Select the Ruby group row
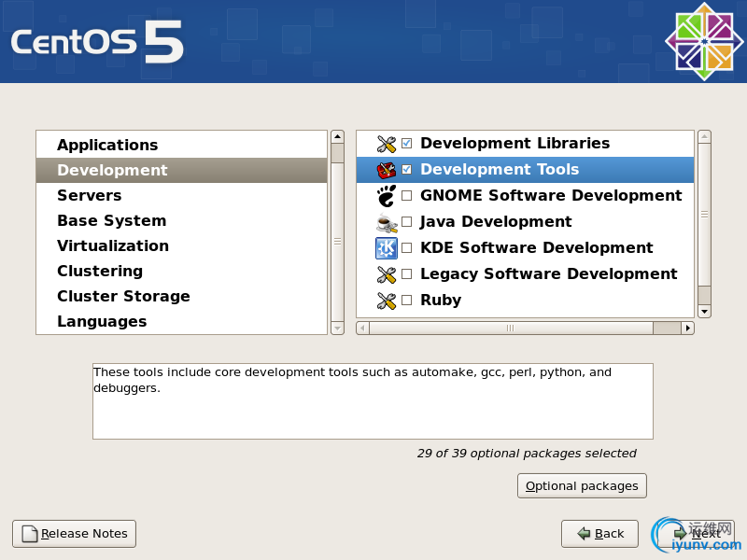The width and height of the screenshot is (747, 560). point(525,301)
